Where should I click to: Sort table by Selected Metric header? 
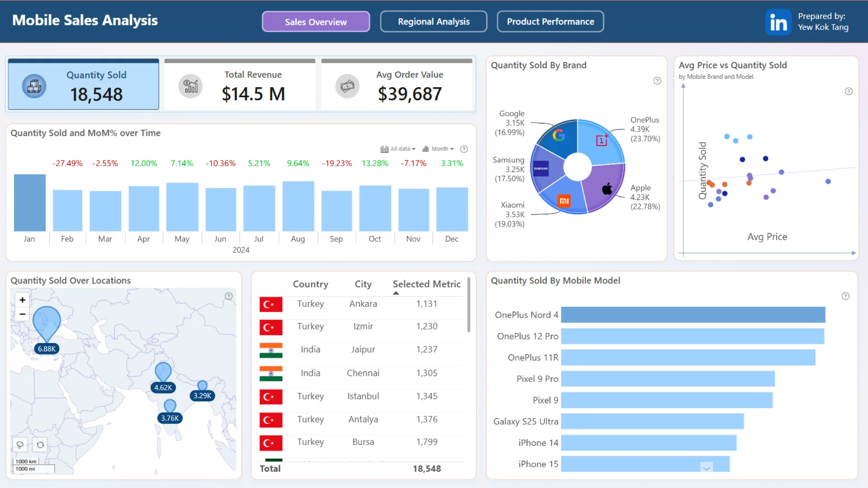click(x=426, y=284)
